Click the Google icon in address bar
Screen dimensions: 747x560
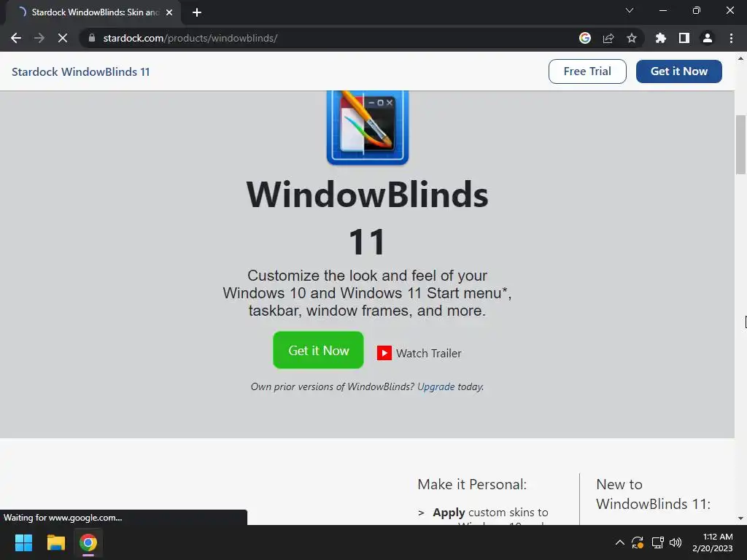pos(585,38)
